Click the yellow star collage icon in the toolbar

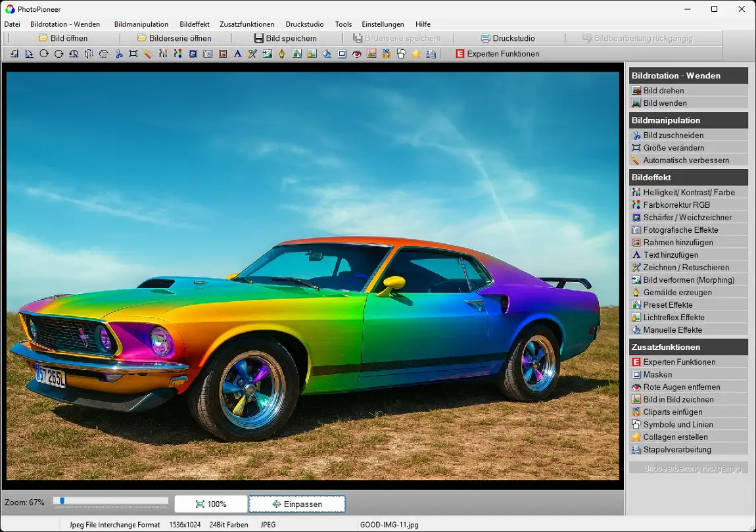(416, 54)
